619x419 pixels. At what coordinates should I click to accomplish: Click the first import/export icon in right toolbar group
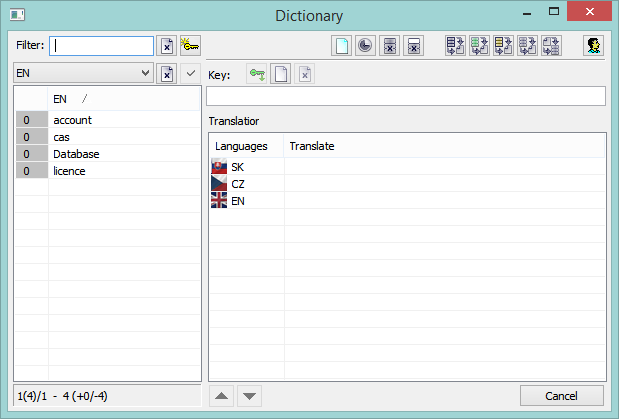(x=456, y=46)
